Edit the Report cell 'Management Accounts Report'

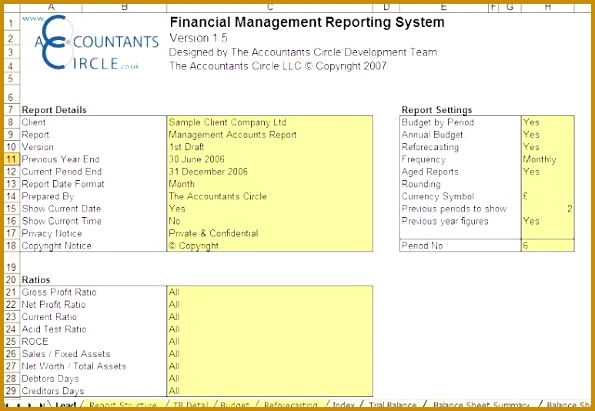tap(270, 135)
